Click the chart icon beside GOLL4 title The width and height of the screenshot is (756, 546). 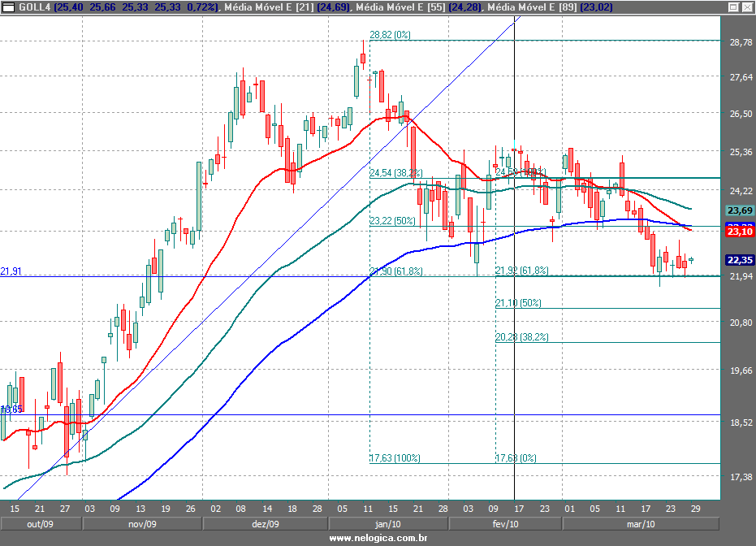coord(8,6)
